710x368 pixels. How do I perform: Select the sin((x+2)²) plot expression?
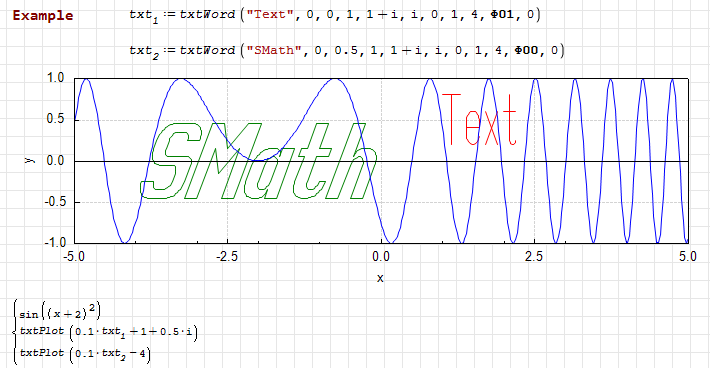tap(60, 312)
